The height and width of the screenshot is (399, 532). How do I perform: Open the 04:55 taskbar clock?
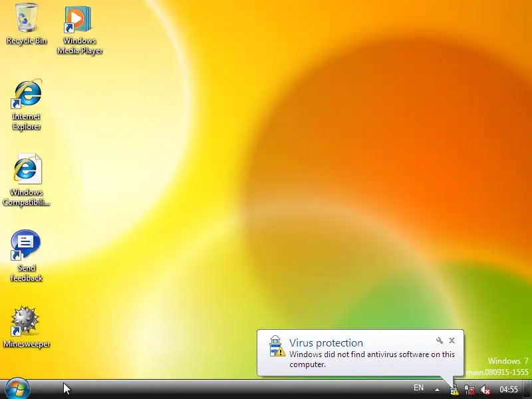click(509, 390)
